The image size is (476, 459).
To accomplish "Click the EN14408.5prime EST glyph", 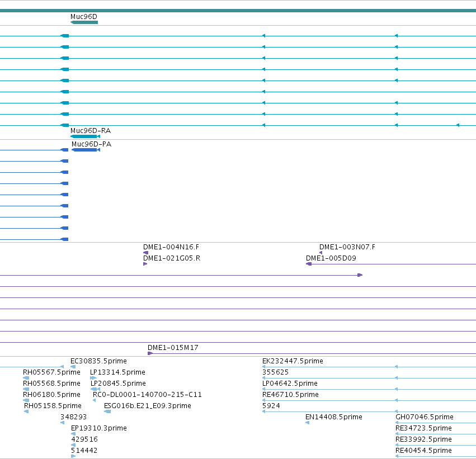I will (x=308, y=423).
